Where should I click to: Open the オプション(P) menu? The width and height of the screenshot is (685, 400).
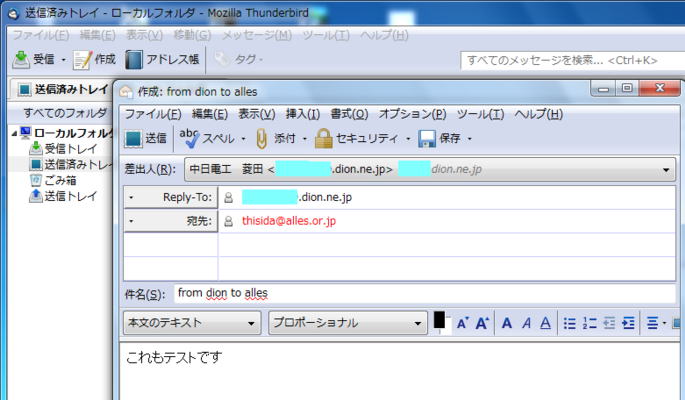[x=412, y=114]
